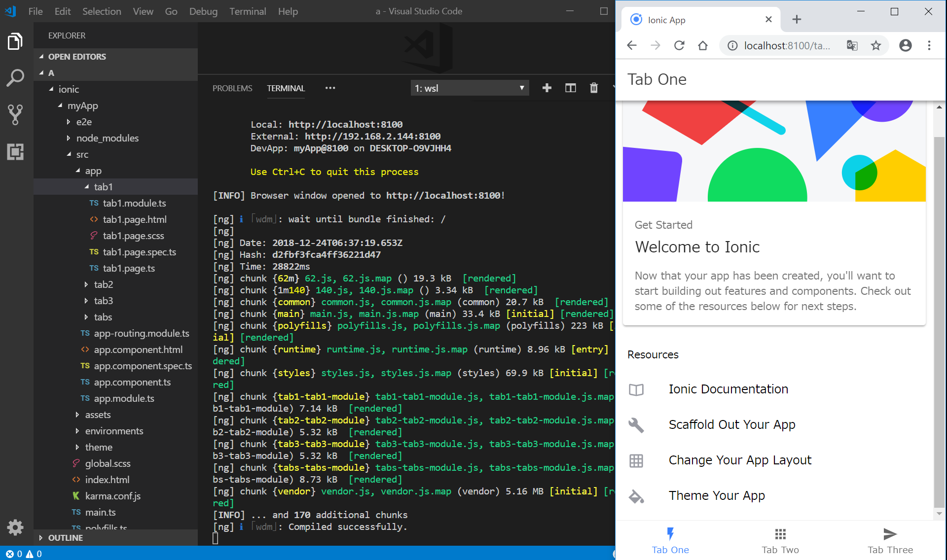Open Source Control view icon
Viewport: 947px width, 560px height.
pos(15,114)
